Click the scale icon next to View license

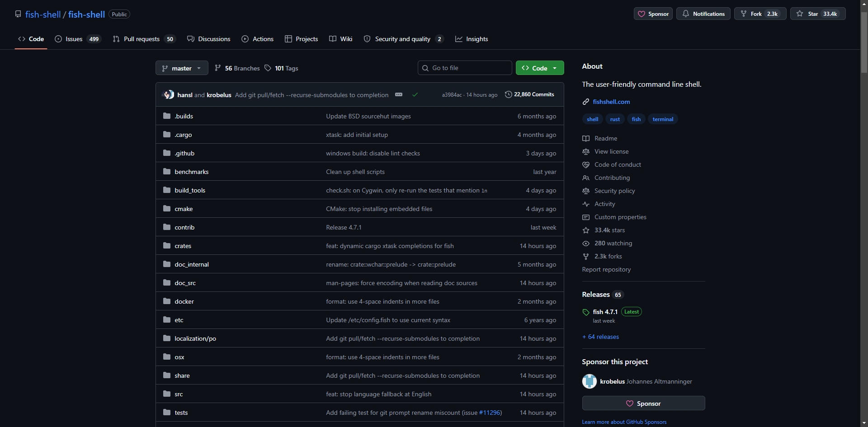586,151
